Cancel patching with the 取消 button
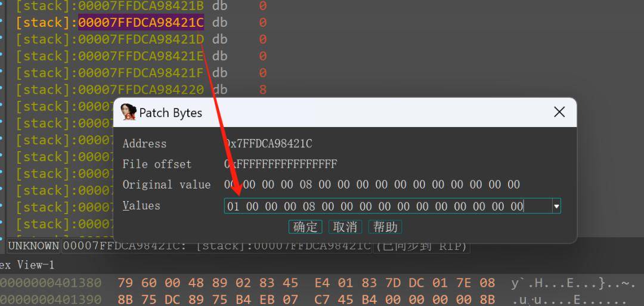Image resolution: width=644 pixels, height=306 pixels. click(345, 227)
